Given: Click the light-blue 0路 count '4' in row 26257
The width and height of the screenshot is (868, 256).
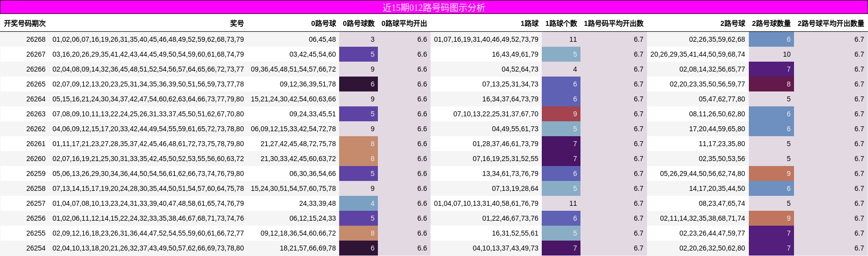Looking at the screenshot, I should point(359,203).
